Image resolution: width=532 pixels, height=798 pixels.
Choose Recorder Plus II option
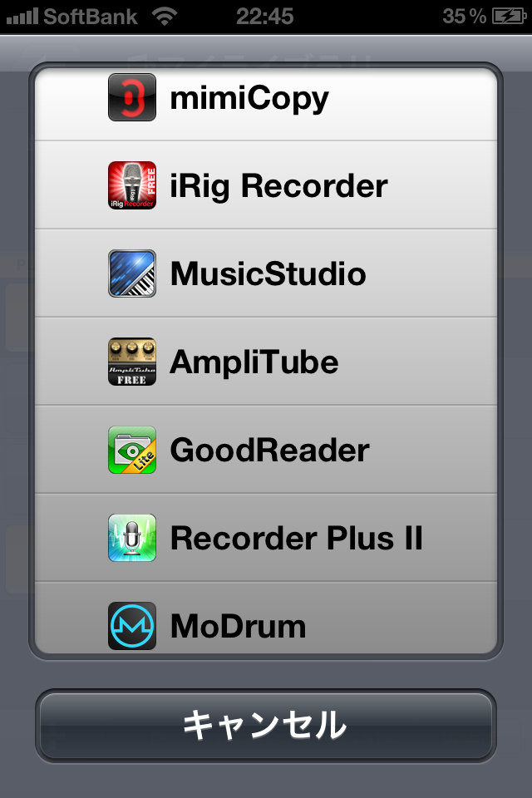(266, 538)
